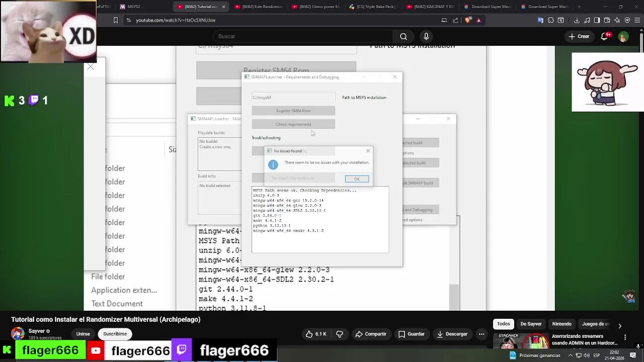Start voice search with the microphone icon
Viewport: 644px width, 362px height.
pos(426,36)
